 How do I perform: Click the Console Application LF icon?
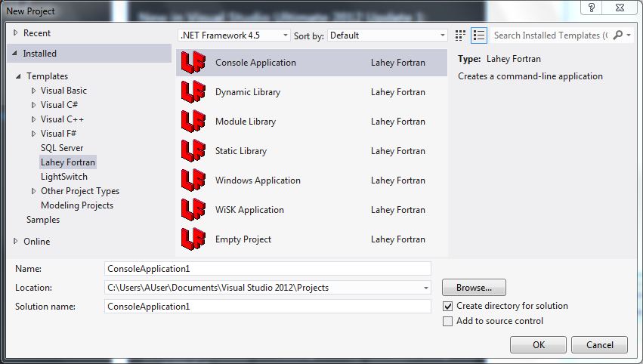pyautogui.click(x=193, y=63)
